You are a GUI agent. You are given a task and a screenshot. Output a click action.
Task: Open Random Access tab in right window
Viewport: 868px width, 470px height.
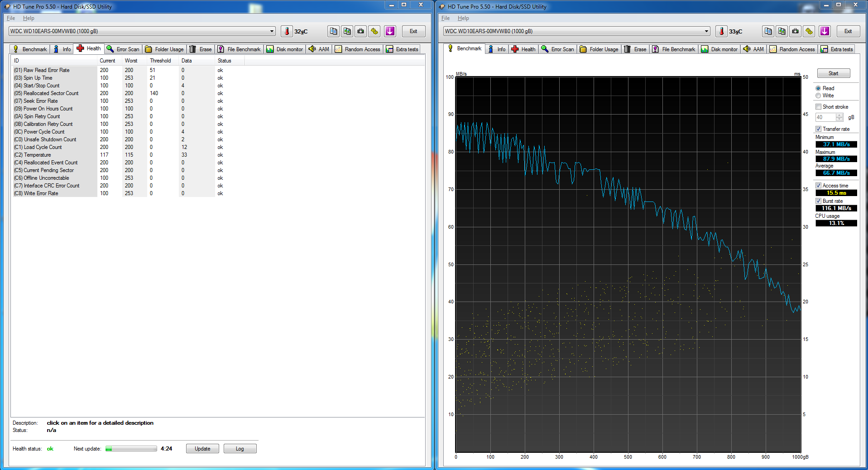pyautogui.click(x=792, y=49)
